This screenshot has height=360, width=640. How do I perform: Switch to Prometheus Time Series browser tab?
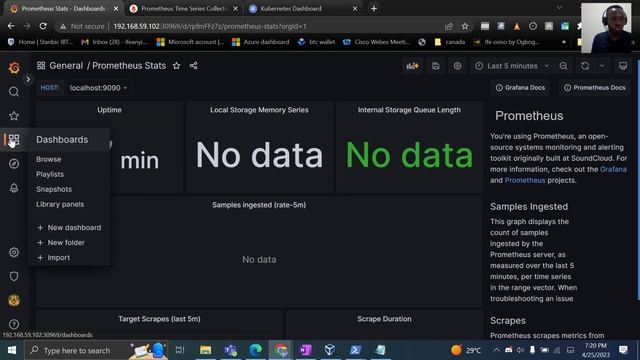[x=183, y=9]
